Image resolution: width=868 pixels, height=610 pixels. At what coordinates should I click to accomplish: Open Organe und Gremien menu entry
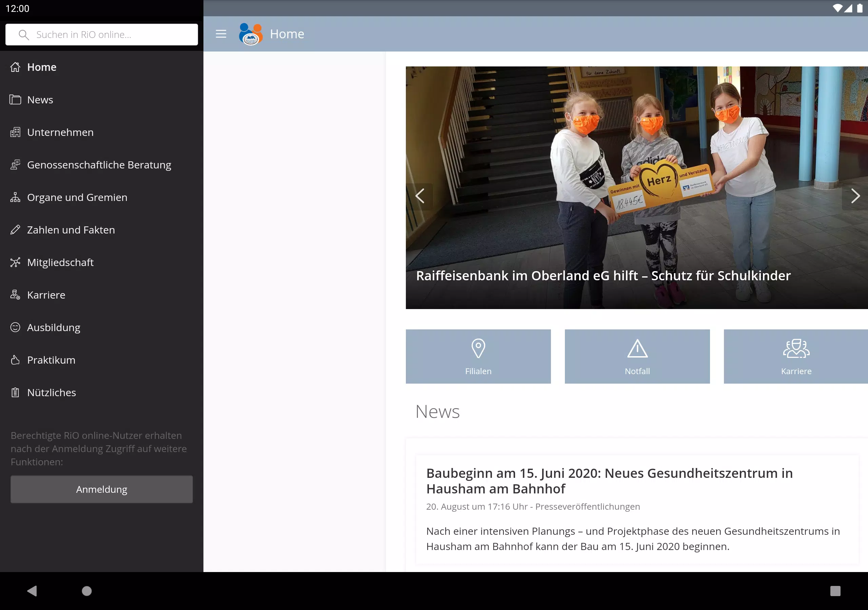[101, 197]
